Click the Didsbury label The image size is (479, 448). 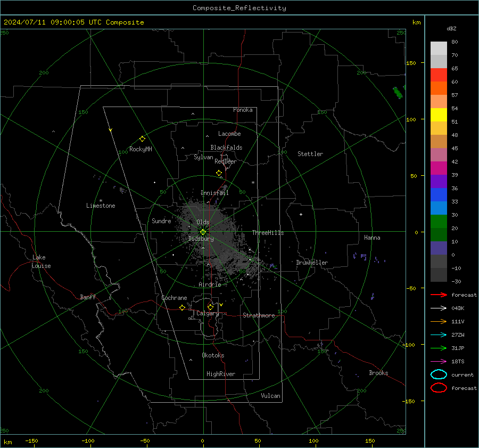[201, 239]
